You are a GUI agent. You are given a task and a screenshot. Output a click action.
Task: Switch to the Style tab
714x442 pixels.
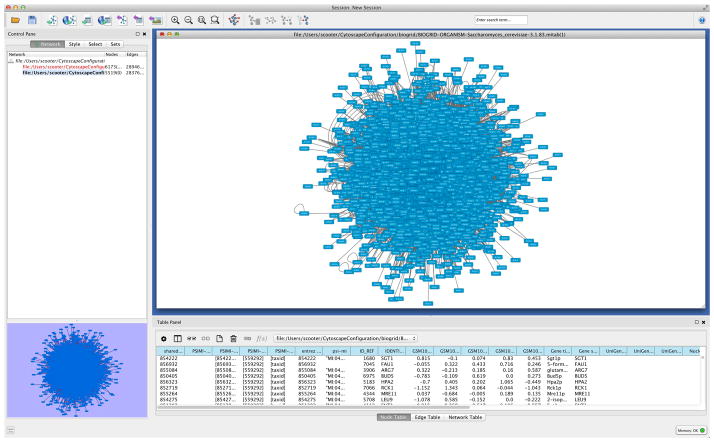pyautogui.click(x=74, y=44)
